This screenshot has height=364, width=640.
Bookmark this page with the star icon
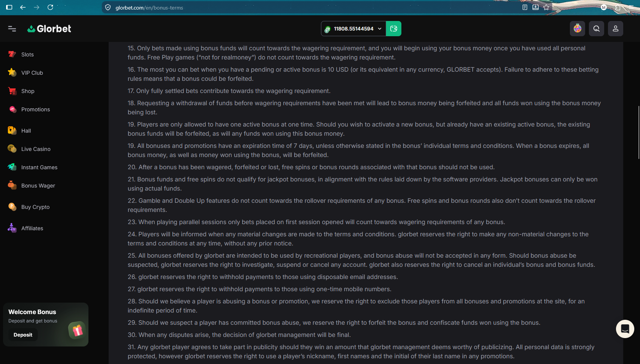(x=546, y=7)
